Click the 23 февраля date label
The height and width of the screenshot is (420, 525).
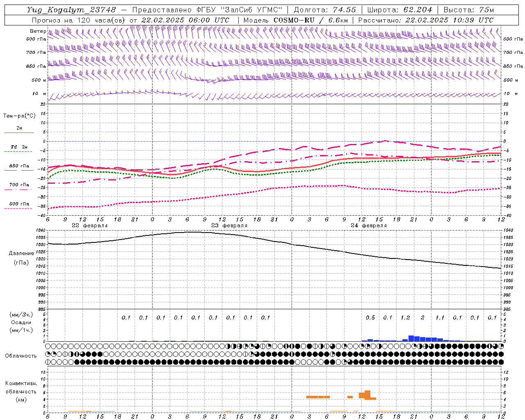click(x=229, y=226)
